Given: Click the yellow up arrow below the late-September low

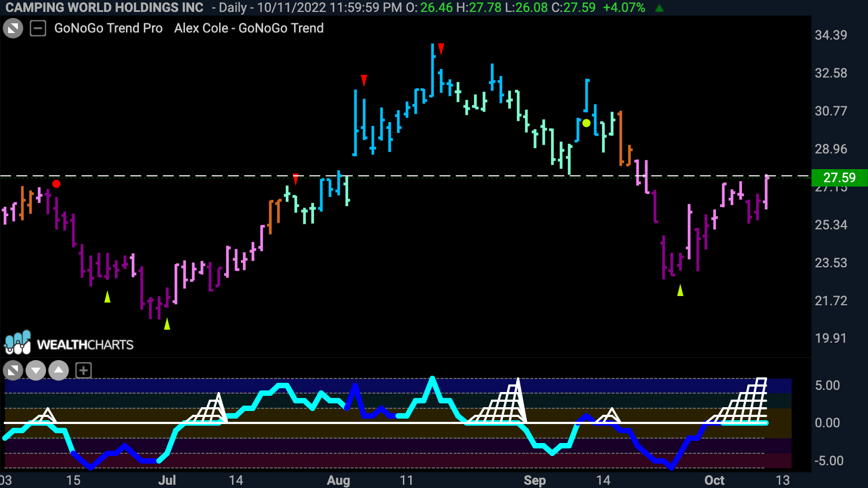Looking at the screenshot, I should 680,290.
